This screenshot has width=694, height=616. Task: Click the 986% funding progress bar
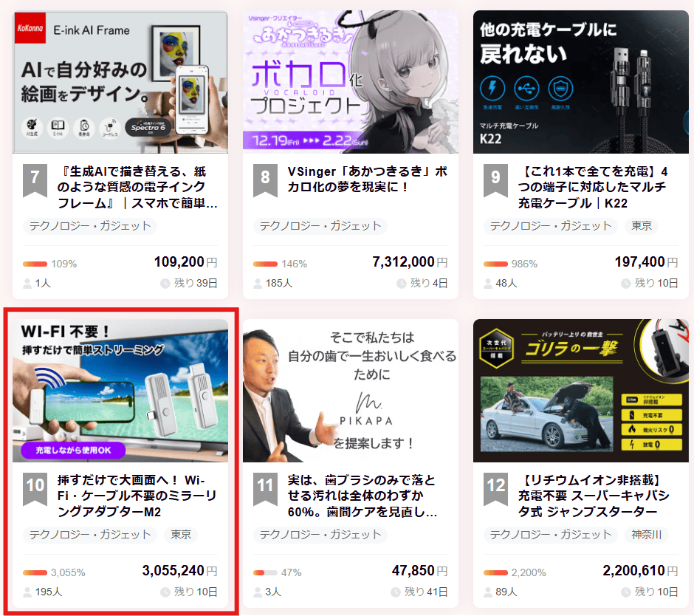click(x=495, y=264)
